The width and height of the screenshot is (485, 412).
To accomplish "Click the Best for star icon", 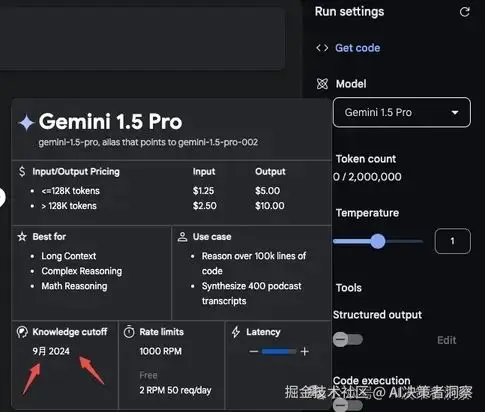I will click(22, 237).
